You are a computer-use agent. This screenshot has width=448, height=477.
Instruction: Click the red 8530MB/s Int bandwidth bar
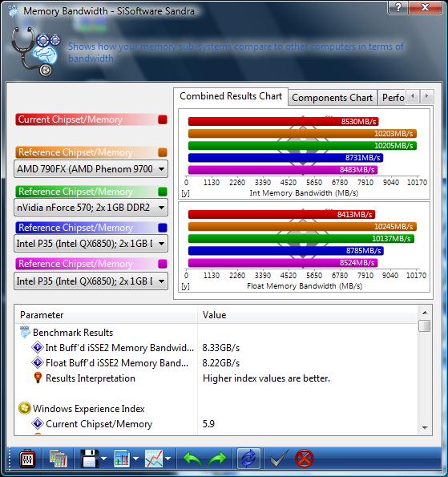(x=284, y=122)
